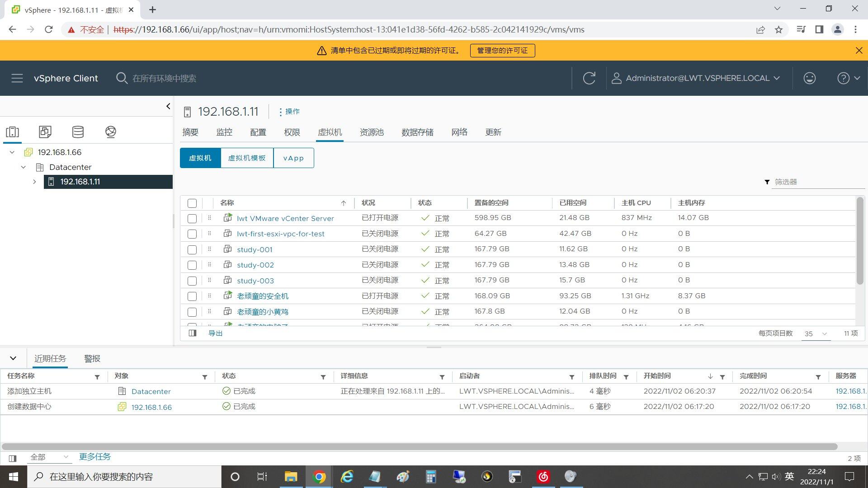Open the Datacenter link in tasks list

[151, 392]
